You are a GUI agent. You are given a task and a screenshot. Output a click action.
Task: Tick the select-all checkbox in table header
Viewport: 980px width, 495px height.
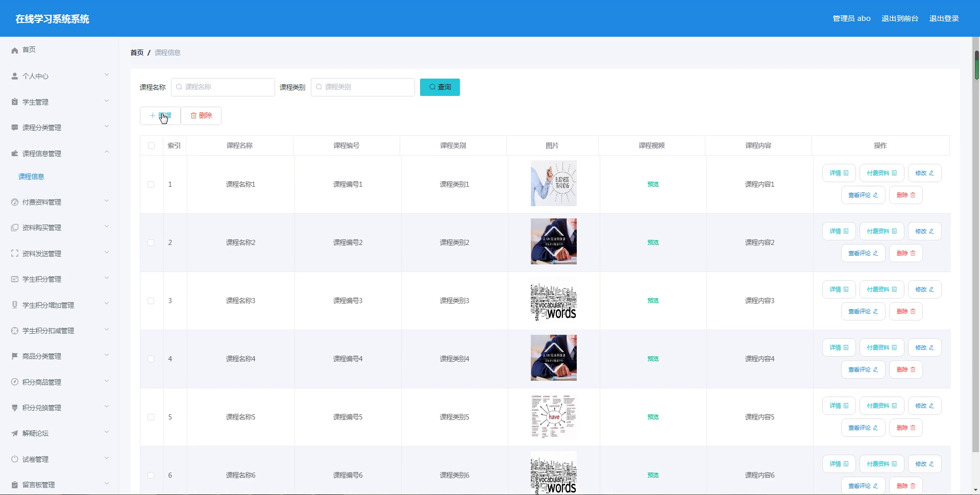151,146
